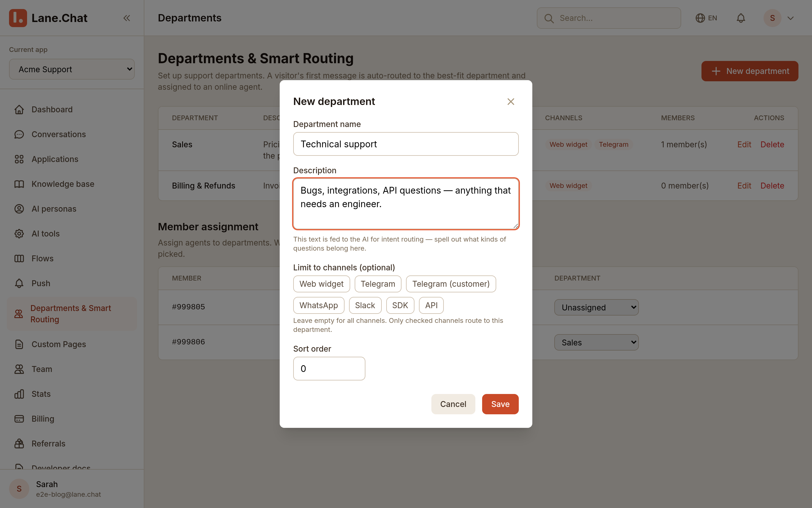Open the Flows menu item
Viewport: 812px width, 508px height.
coord(72,259)
